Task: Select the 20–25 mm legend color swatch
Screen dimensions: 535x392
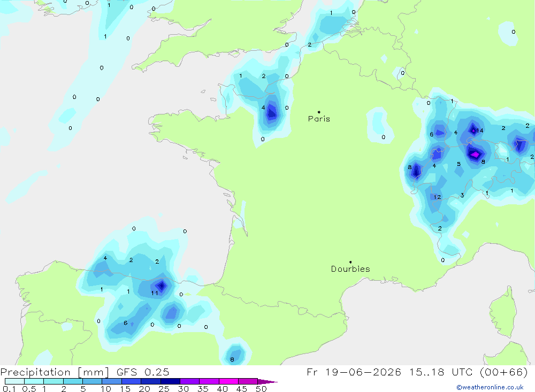Action: [151, 381]
